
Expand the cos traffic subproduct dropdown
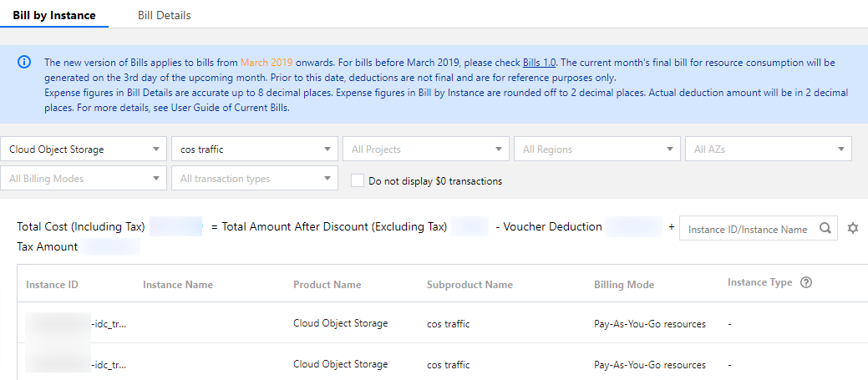click(255, 149)
